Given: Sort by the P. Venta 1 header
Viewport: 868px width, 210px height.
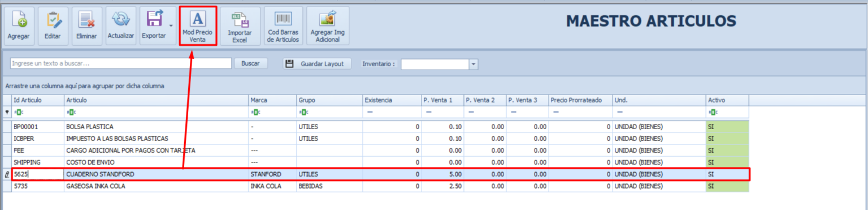Looking at the screenshot, I should [x=442, y=100].
